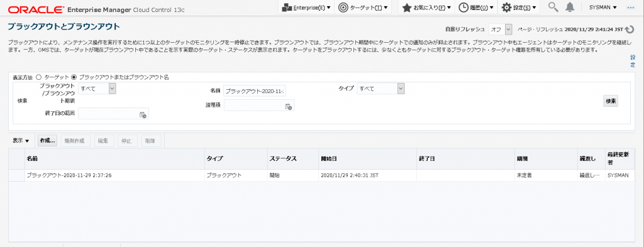Click the 検索 button
Screen dimensions: 644x247
click(x=611, y=101)
